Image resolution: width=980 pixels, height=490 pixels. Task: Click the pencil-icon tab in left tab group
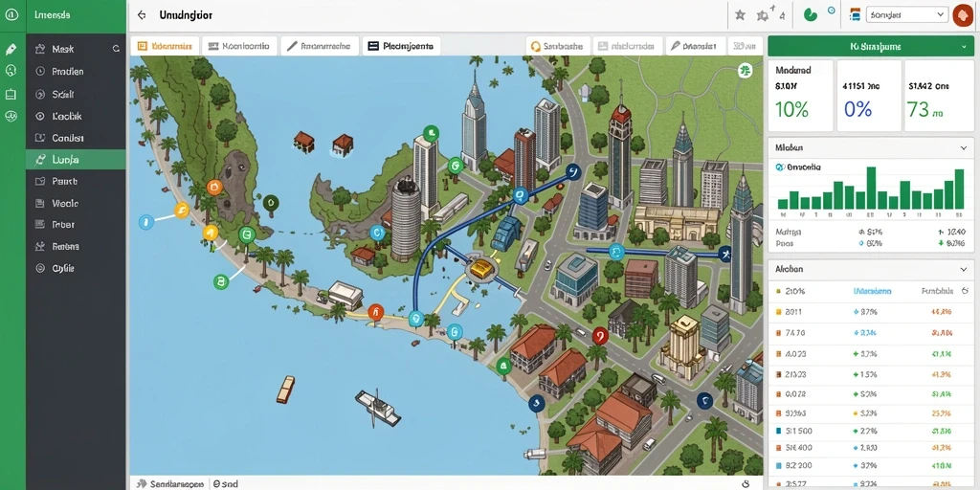click(x=320, y=46)
